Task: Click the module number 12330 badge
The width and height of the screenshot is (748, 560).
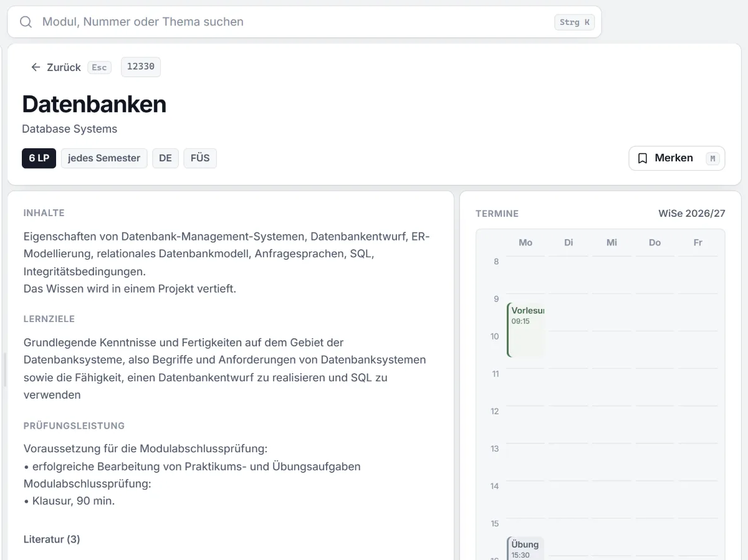Action: pos(141,67)
